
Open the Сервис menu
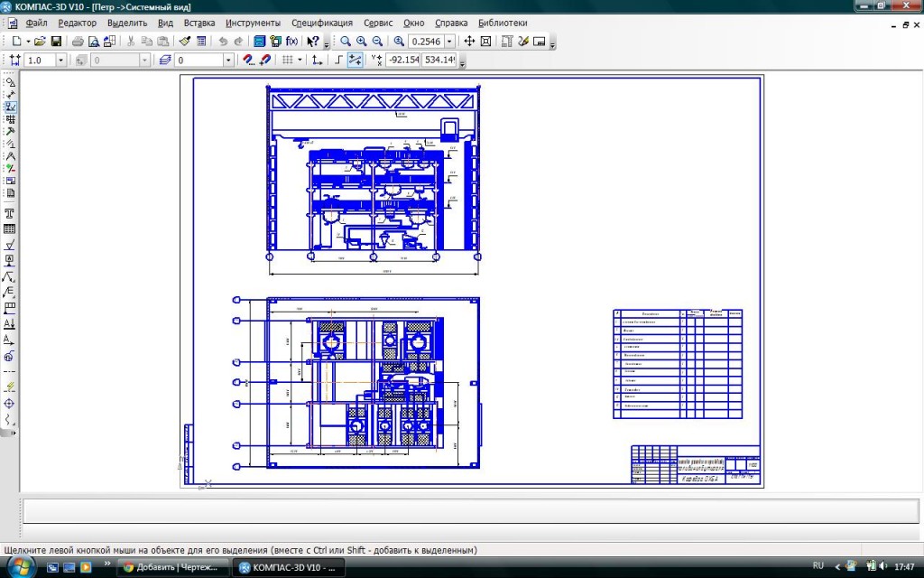click(x=378, y=23)
